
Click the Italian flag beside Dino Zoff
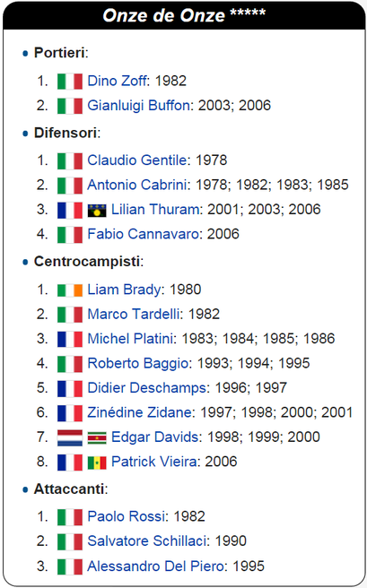pos(70,82)
